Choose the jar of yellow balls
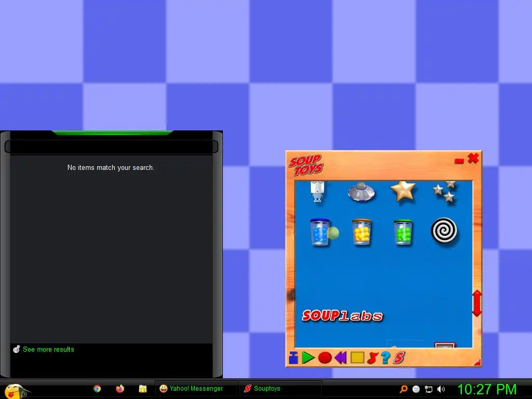This screenshot has width=532, height=399. [x=362, y=232]
